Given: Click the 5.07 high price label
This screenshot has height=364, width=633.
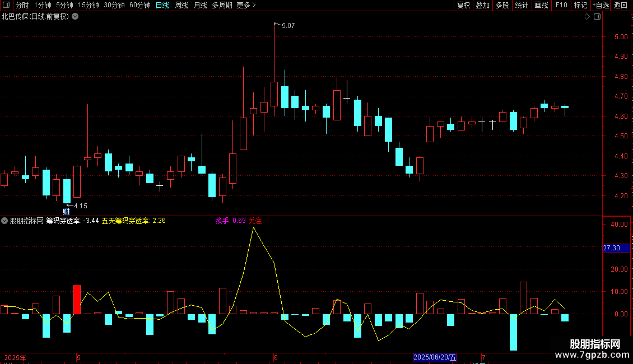Looking at the screenshot, I should pyautogui.click(x=288, y=26).
